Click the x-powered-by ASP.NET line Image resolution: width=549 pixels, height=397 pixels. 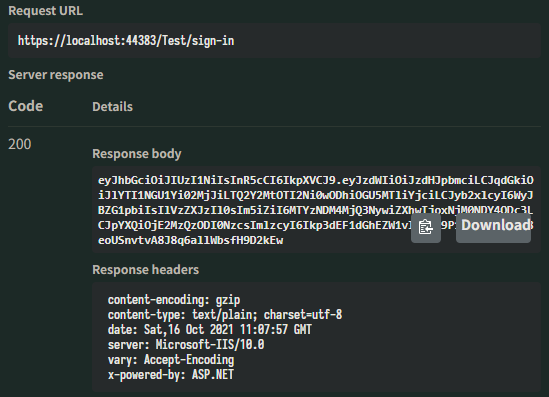coord(171,375)
